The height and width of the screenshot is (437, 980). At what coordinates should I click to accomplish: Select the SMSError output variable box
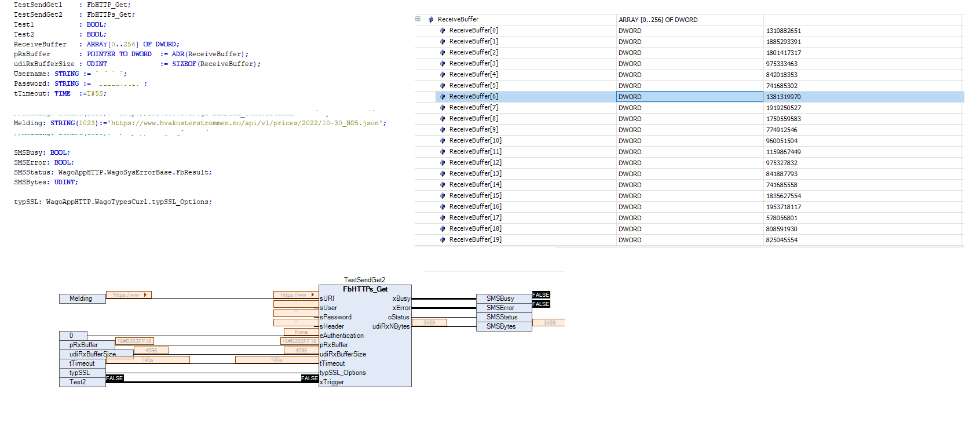point(504,308)
